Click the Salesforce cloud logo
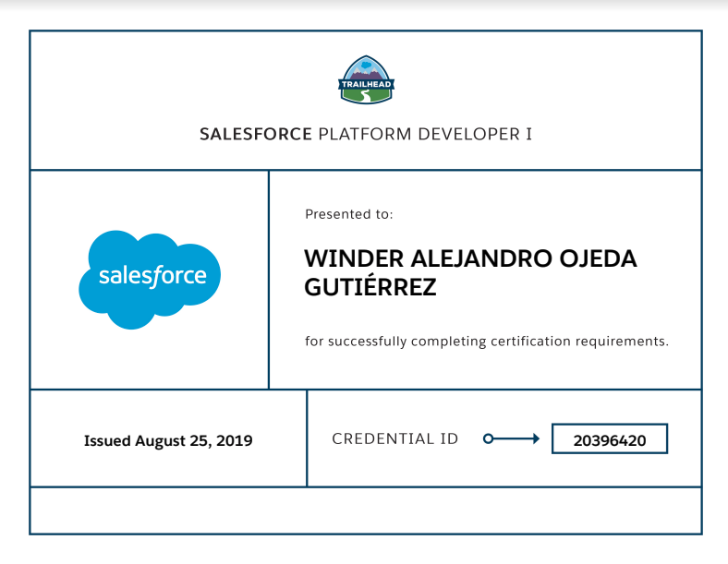This screenshot has height=564, width=728. pos(150,280)
